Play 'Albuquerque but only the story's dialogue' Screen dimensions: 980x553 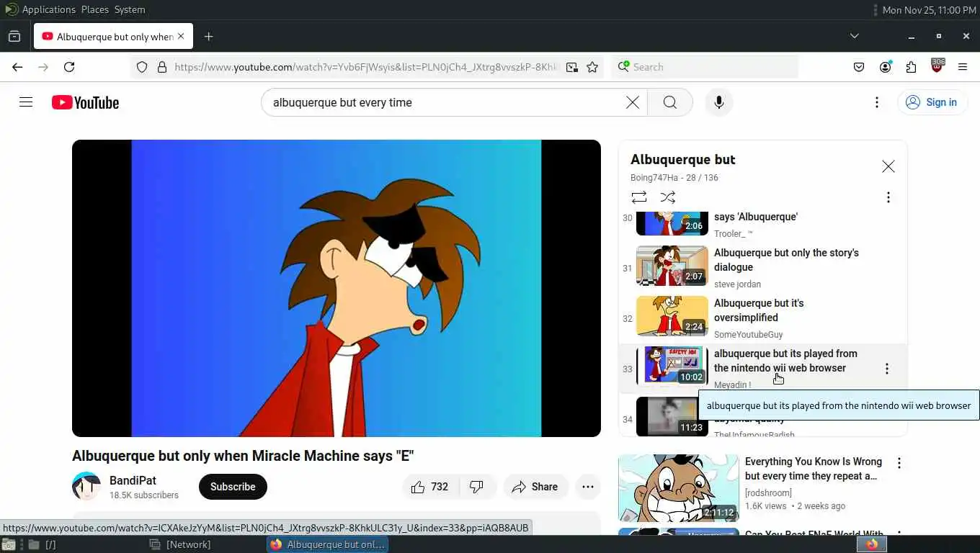point(786,260)
